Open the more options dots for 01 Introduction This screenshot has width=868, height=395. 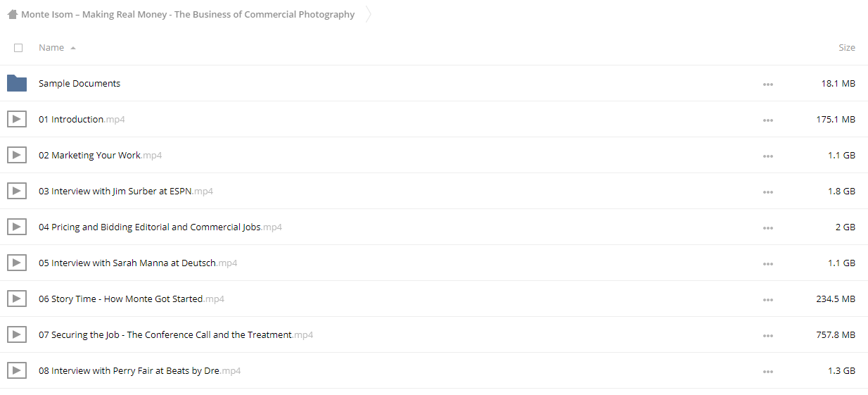(x=767, y=120)
